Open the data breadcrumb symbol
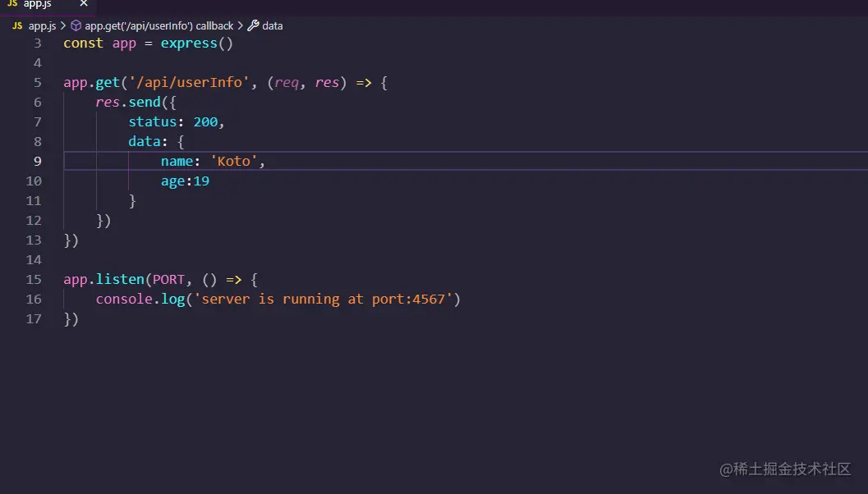 pos(273,25)
